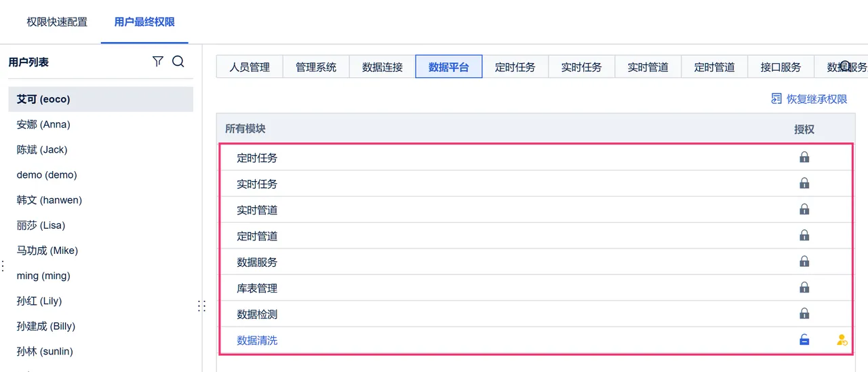
Task: Toggle the blue unlock icon for 数据清洗
Action: pyautogui.click(x=804, y=339)
